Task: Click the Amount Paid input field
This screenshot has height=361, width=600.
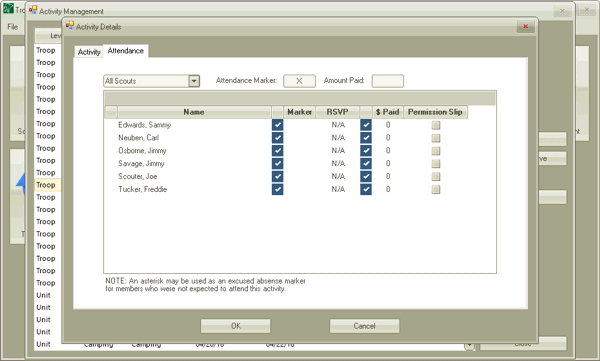Action: [x=388, y=81]
